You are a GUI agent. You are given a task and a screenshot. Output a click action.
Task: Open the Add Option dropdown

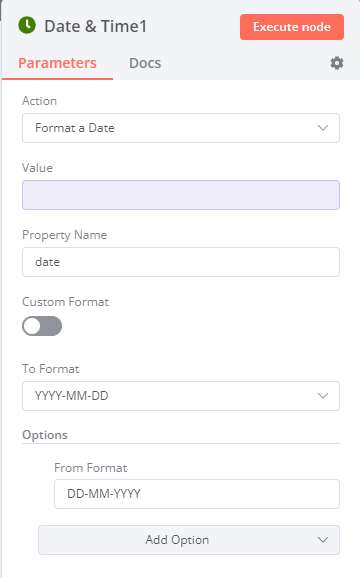click(189, 540)
